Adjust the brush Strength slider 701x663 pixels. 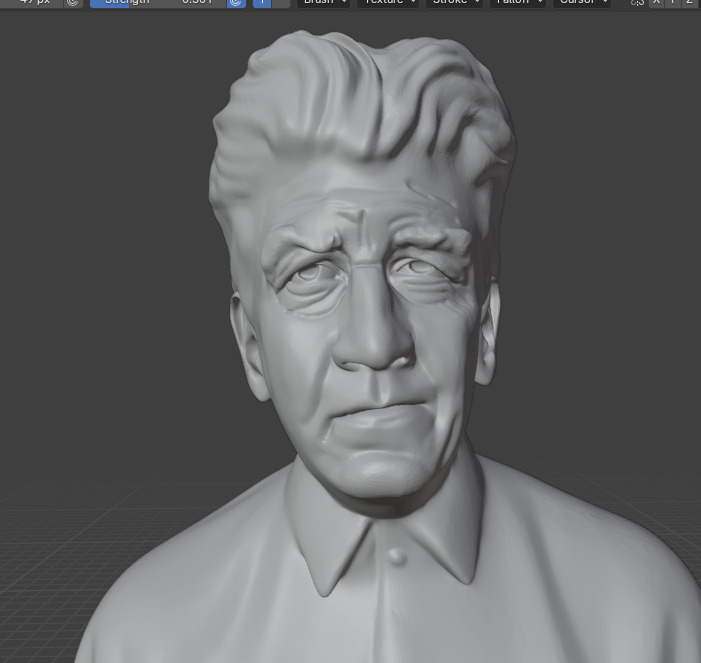point(158,2)
